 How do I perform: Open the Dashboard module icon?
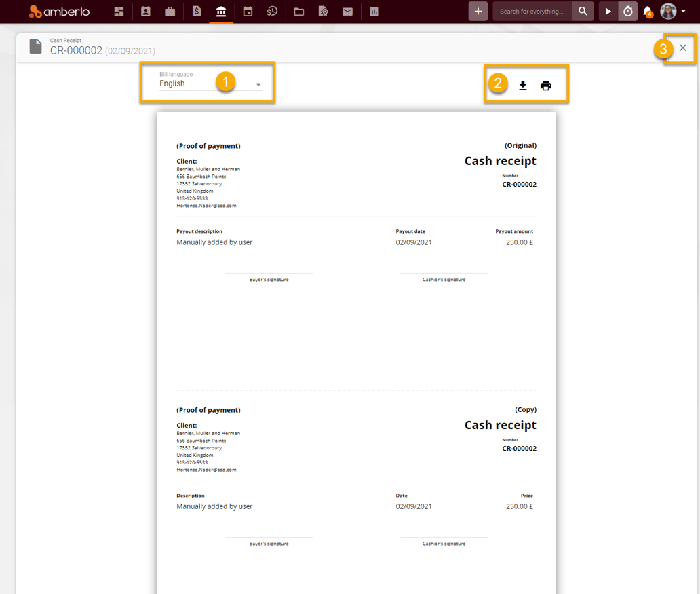pyautogui.click(x=119, y=12)
